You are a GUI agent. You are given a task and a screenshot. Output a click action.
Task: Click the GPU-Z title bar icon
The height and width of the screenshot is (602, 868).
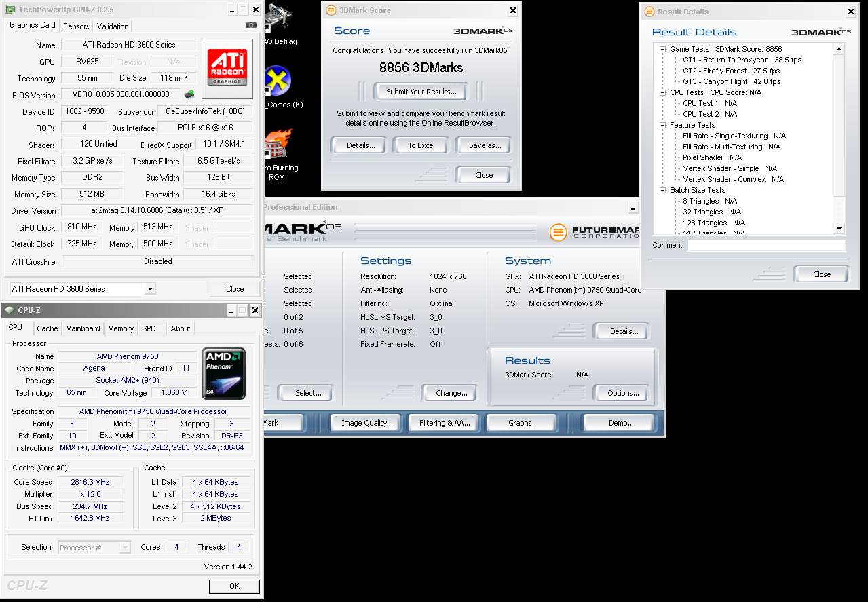10,10
